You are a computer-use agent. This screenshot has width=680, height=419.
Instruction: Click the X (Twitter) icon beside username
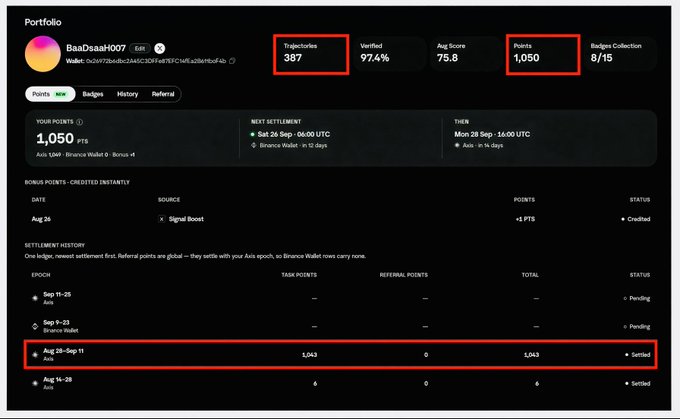[160, 48]
